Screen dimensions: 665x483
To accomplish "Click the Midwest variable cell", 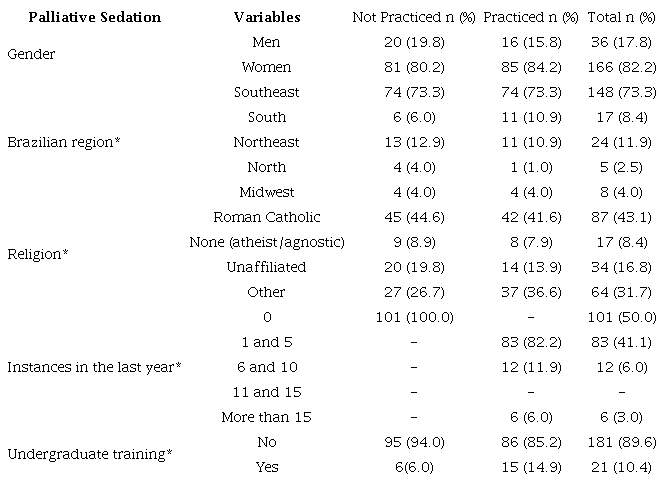I will (x=267, y=192).
